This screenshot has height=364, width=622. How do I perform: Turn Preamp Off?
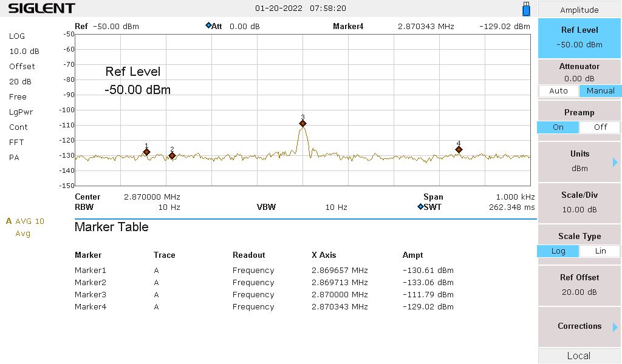point(600,127)
